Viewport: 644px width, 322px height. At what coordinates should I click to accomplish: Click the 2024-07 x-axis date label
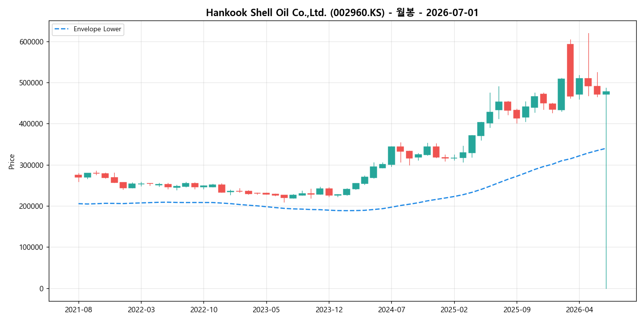391,310
